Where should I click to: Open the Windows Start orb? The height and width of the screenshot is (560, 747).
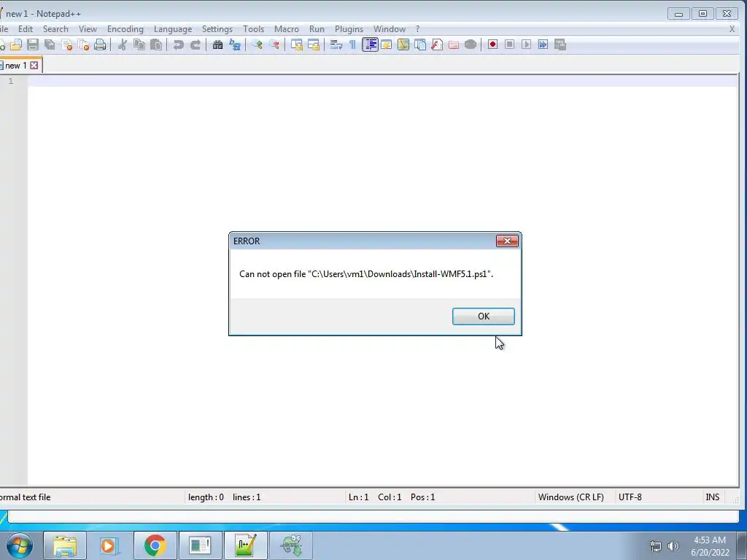(x=20, y=545)
